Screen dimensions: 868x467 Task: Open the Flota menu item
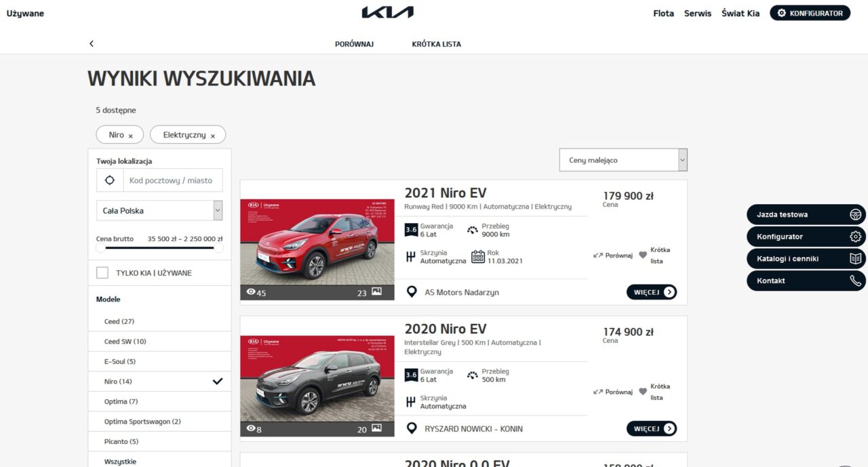(663, 14)
